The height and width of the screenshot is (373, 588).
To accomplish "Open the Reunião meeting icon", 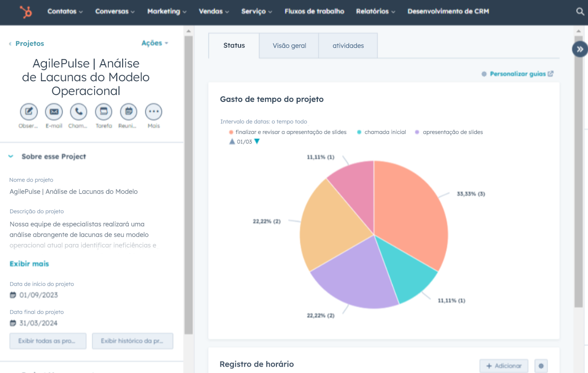I will coord(128,111).
